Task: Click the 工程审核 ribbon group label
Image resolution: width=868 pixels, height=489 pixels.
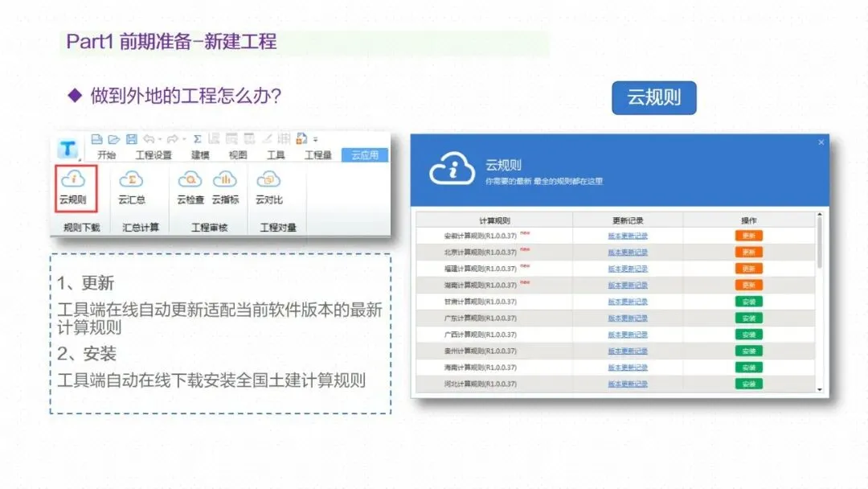Action: [x=209, y=228]
